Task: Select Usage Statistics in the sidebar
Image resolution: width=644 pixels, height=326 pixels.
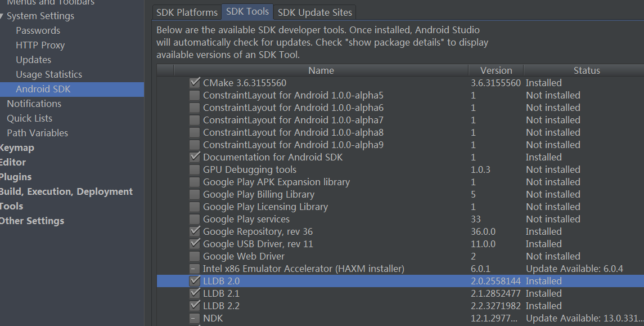Action: [49, 74]
